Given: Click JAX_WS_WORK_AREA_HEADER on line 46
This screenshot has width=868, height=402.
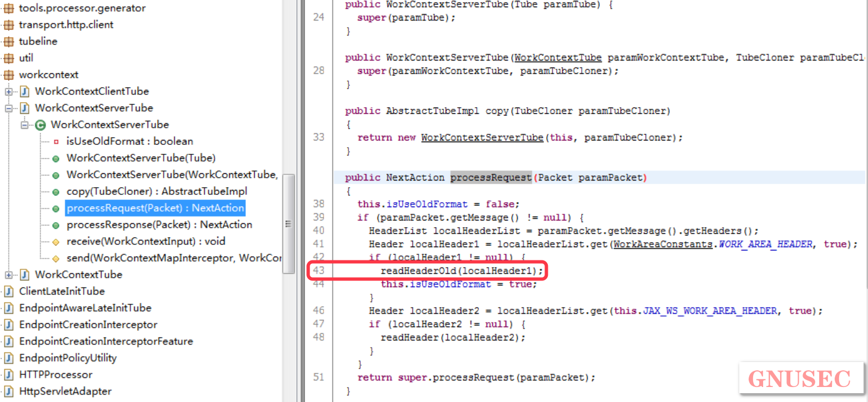Looking at the screenshot, I should [710, 311].
